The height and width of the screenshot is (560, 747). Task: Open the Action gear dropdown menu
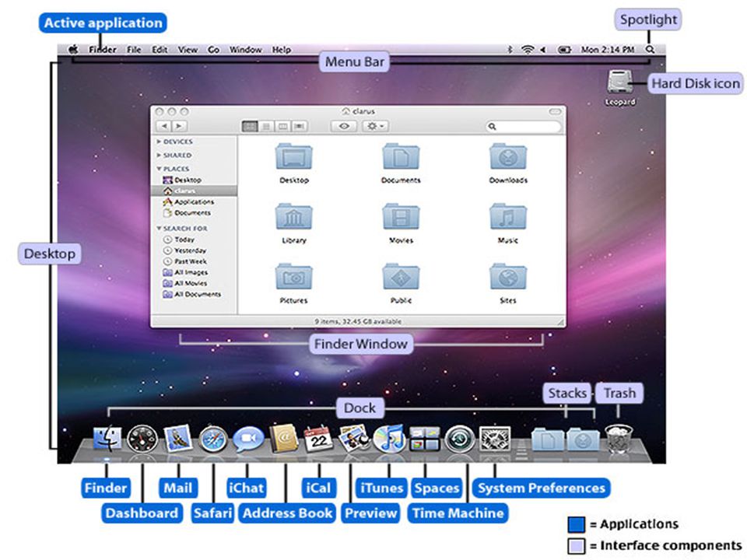coord(375,126)
